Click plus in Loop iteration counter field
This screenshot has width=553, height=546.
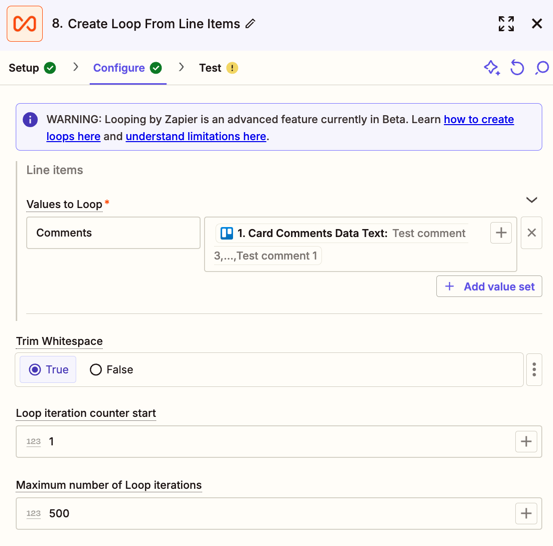[526, 441]
